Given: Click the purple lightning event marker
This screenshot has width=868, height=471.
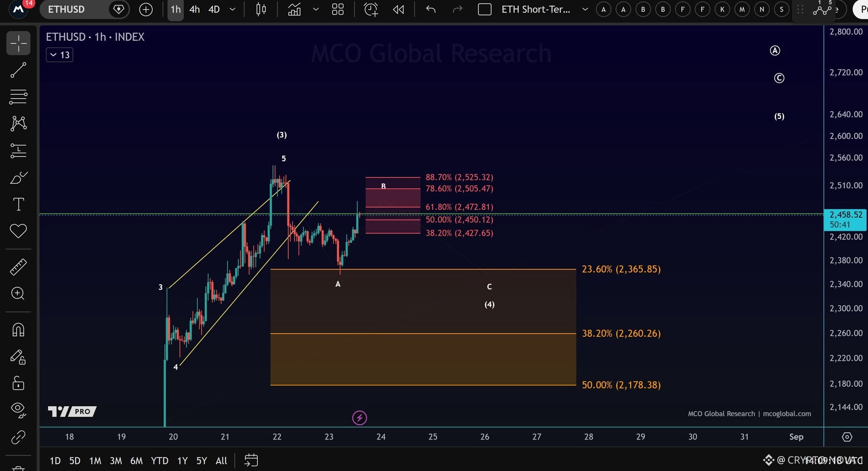Looking at the screenshot, I should pos(359,418).
